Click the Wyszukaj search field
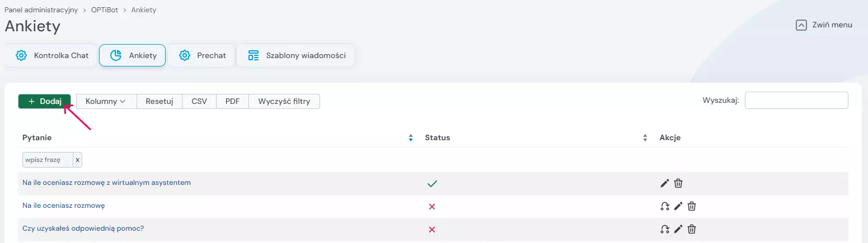Screen dimensions: 868x243 [796, 101]
